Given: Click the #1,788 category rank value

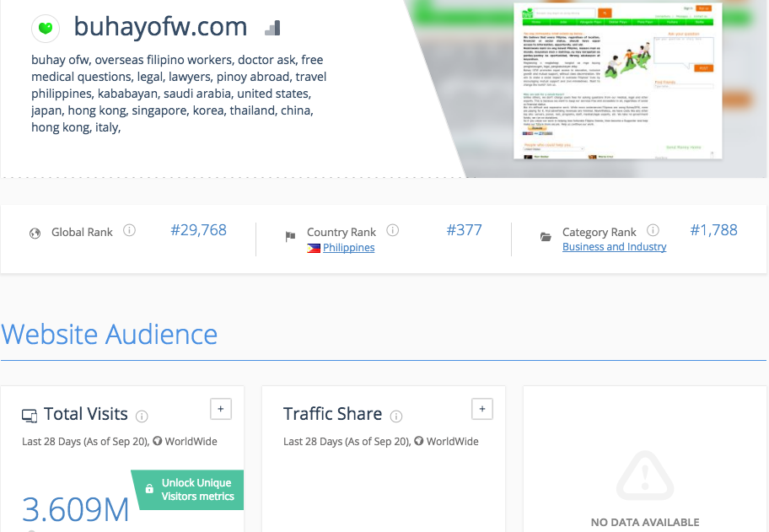Looking at the screenshot, I should (x=713, y=230).
